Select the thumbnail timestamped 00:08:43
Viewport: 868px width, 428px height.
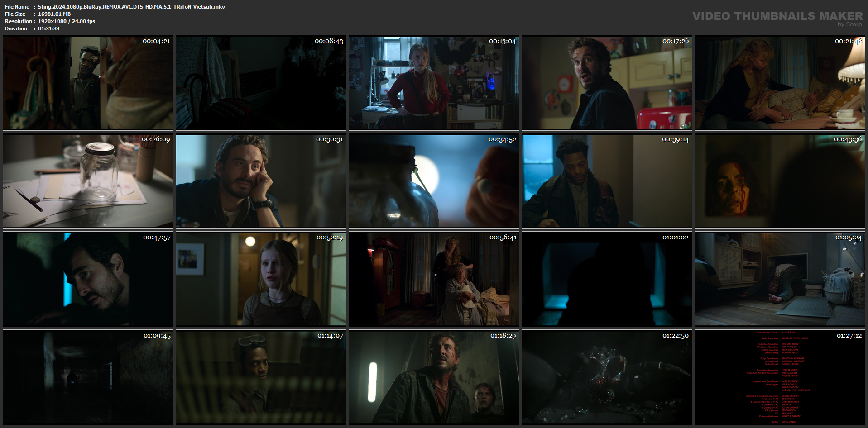point(261,83)
